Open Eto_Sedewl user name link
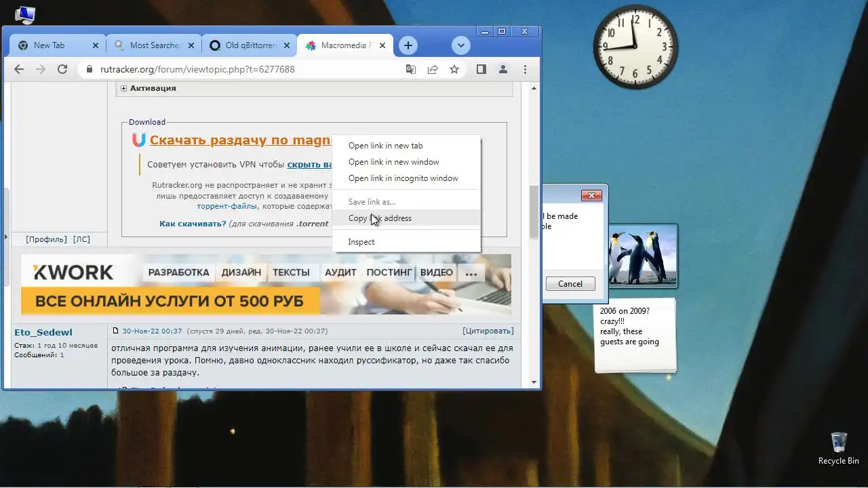This screenshot has width=868, height=488. (43, 332)
